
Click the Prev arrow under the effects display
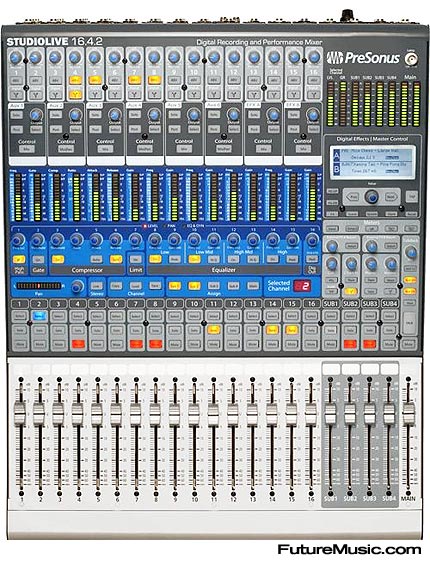click(353, 197)
